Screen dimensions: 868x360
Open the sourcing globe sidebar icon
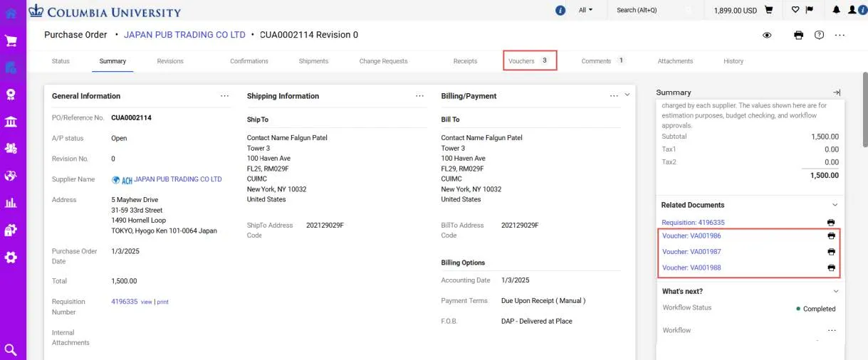click(11, 176)
